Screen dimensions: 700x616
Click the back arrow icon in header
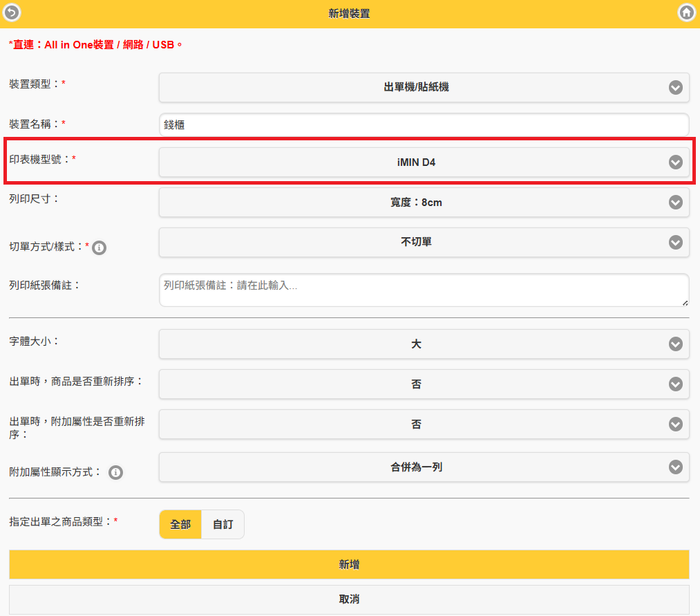pos(12,12)
